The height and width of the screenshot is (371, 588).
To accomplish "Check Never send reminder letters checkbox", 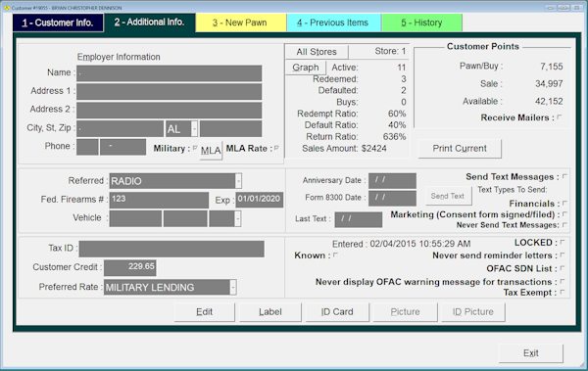I will coord(563,255).
